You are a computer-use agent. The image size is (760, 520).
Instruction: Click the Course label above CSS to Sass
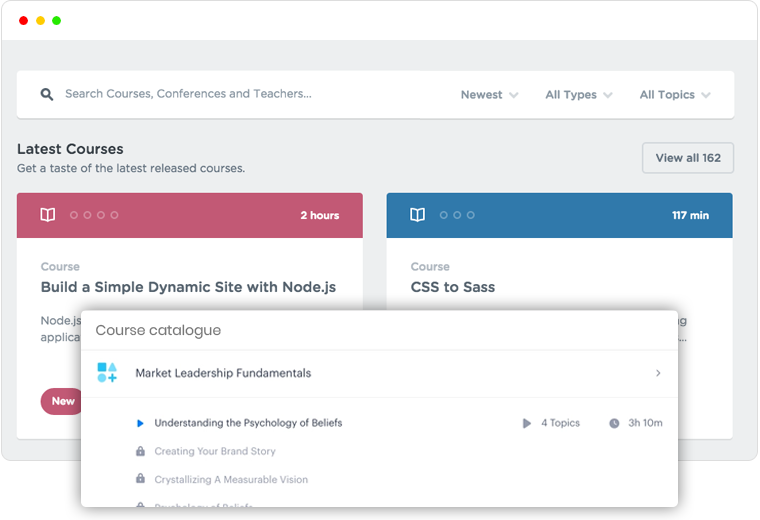pyautogui.click(x=430, y=267)
